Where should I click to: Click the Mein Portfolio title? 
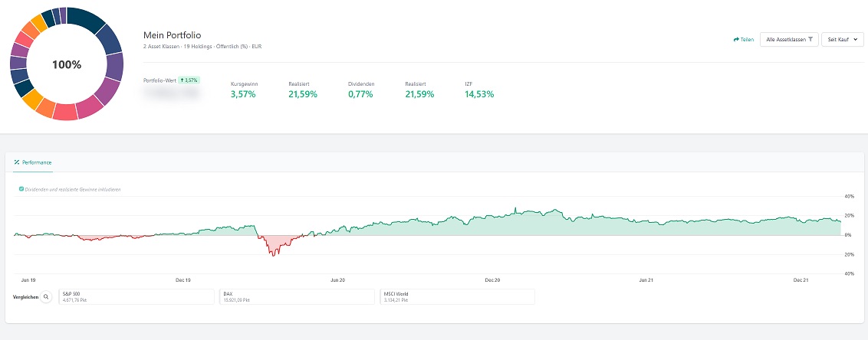point(173,35)
